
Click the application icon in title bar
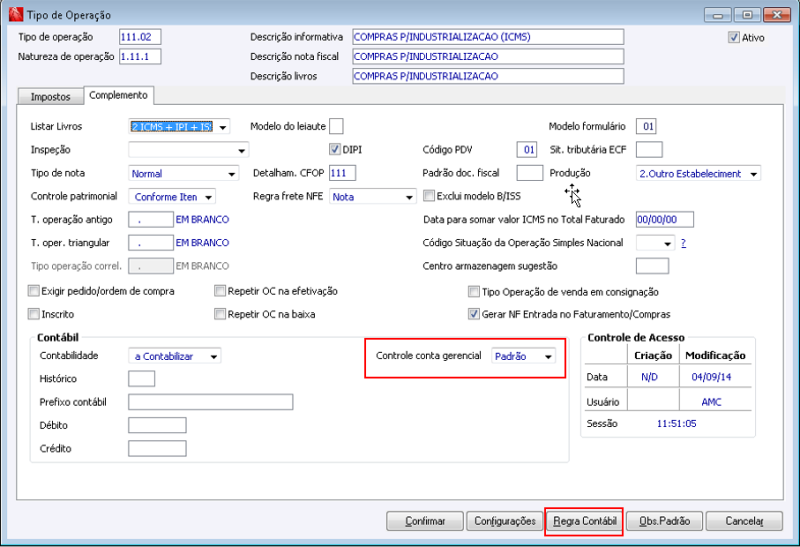click(x=16, y=14)
